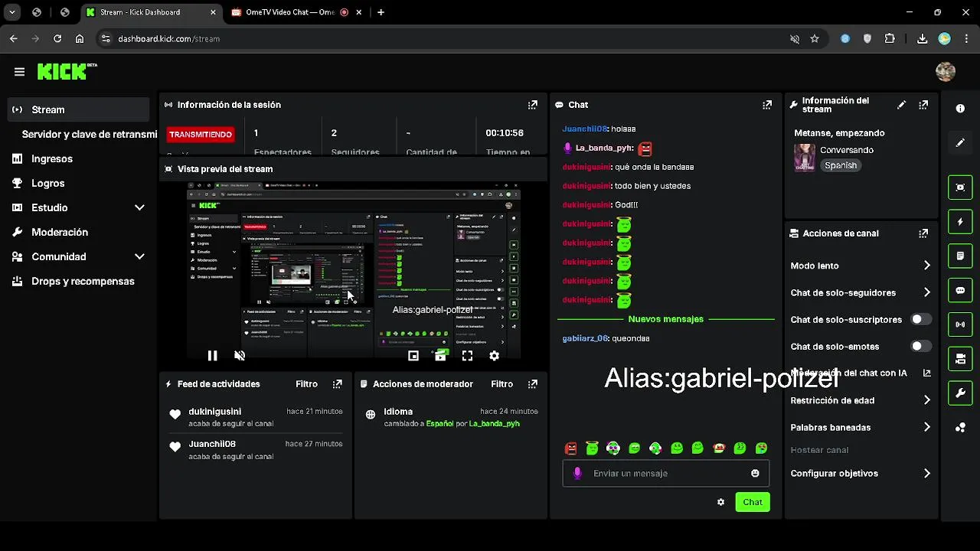Click the pencil icon in the right sidebar

[960, 143]
